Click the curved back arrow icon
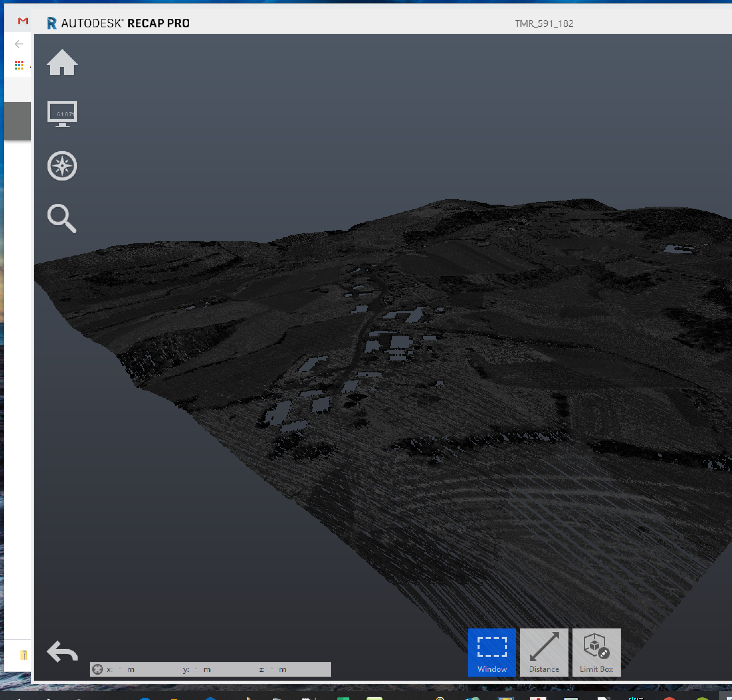The height and width of the screenshot is (700, 732). pos(62,652)
